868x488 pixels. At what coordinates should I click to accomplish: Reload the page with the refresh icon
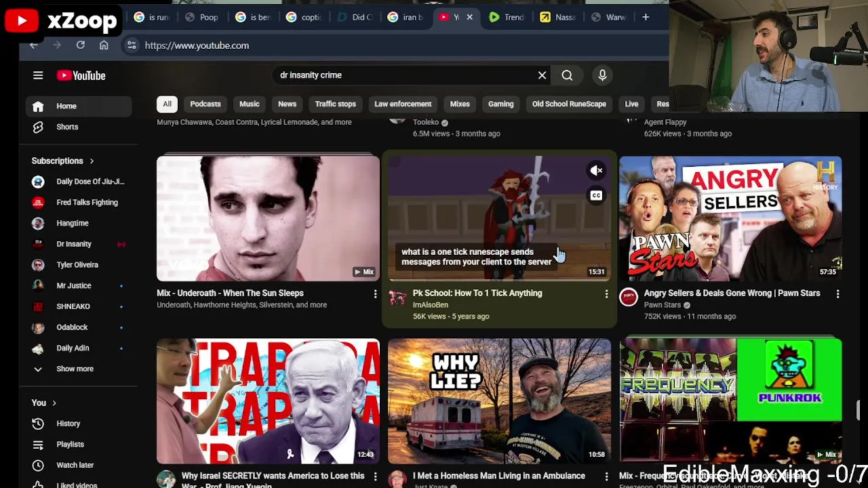click(80, 45)
